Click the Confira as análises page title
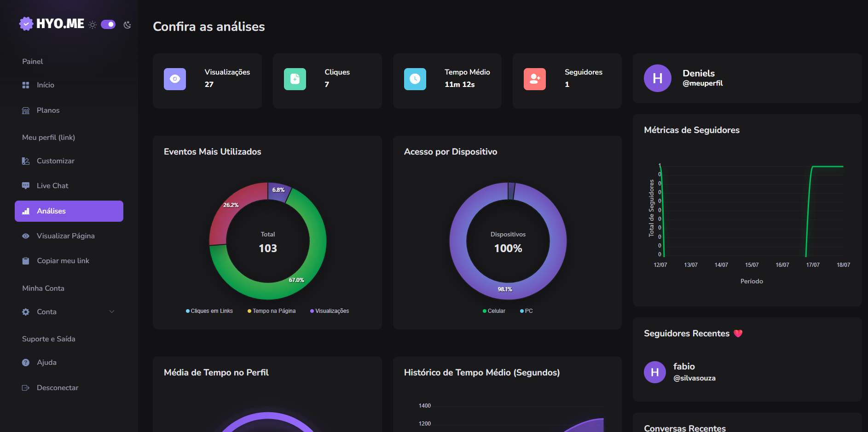Screen dimensions: 868x432 pyautogui.click(x=209, y=27)
